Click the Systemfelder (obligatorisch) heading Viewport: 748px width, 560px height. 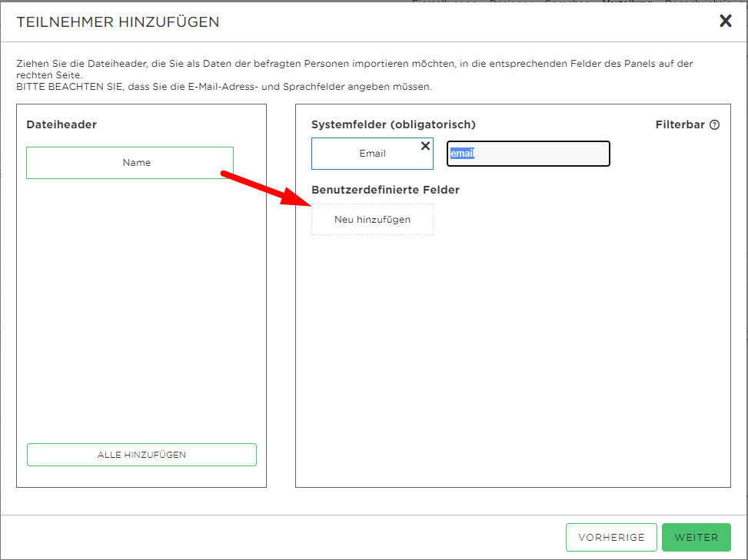394,125
